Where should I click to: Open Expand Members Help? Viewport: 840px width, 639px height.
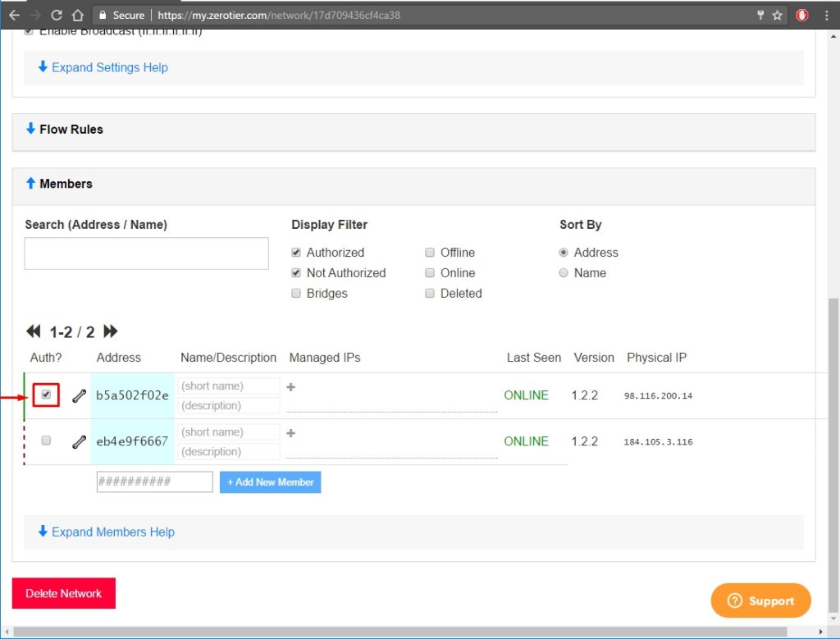pyautogui.click(x=106, y=532)
